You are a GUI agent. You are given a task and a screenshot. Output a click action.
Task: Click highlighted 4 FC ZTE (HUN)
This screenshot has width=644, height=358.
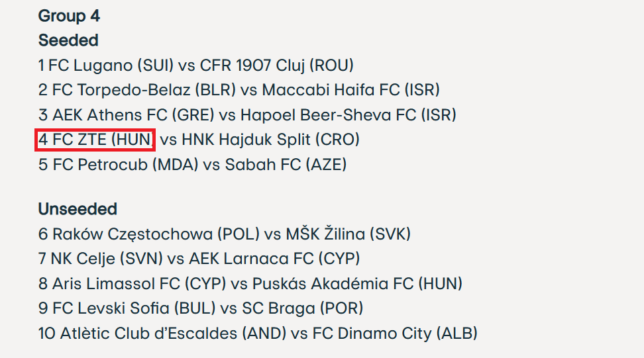coord(95,140)
